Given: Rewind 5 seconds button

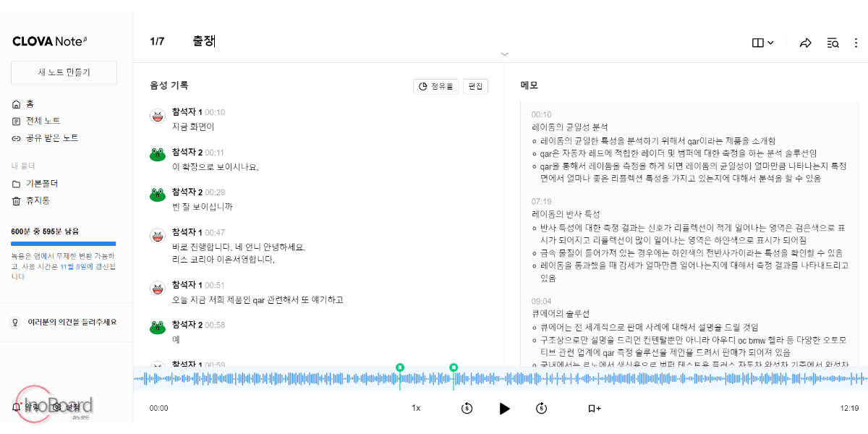Looking at the screenshot, I should (x=467, y=408).
